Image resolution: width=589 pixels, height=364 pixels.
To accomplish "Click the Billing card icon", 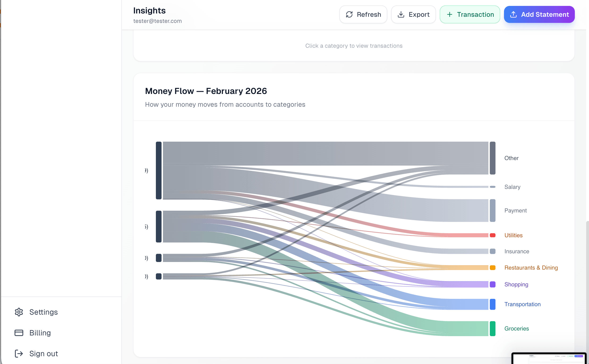I will click(x=19, y=333).
